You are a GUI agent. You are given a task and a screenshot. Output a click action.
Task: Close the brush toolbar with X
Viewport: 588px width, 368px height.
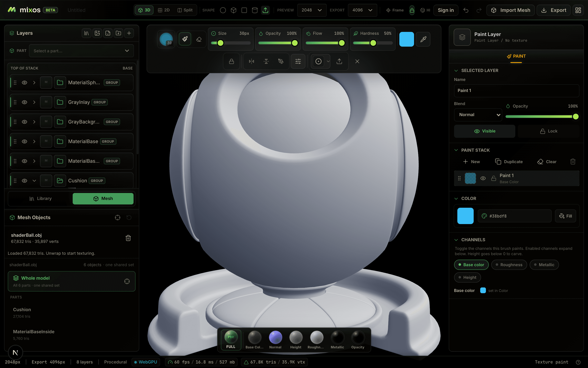357,61
